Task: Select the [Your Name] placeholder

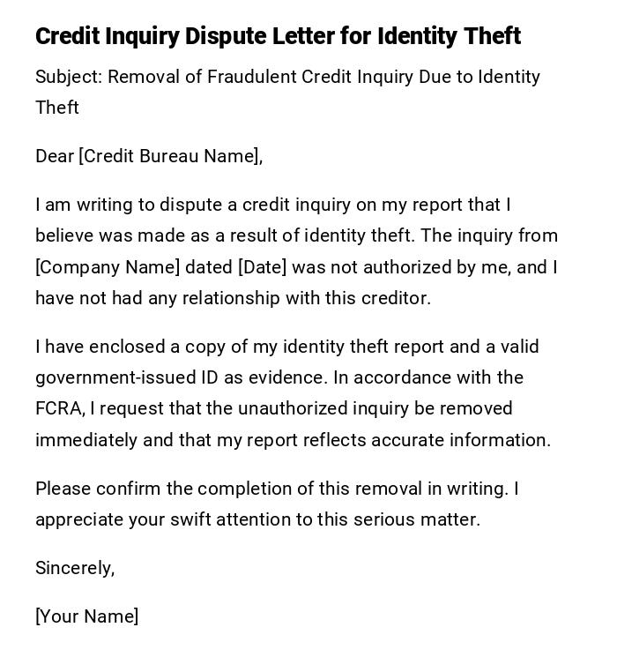Action: (86, 616)
